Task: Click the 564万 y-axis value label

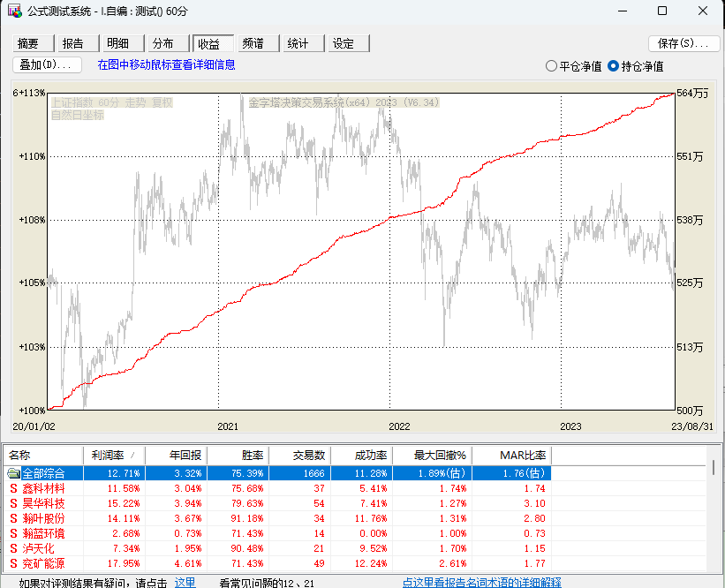Action: click(x=692, y=93)
